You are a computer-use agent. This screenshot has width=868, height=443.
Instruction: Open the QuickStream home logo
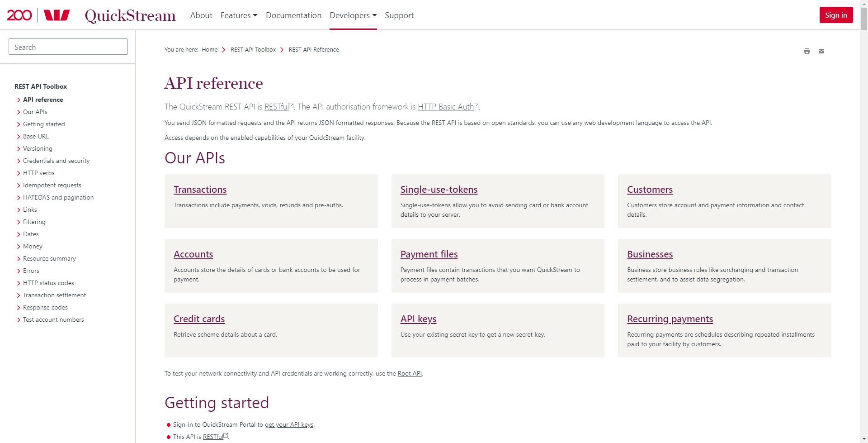pos(130,15)
